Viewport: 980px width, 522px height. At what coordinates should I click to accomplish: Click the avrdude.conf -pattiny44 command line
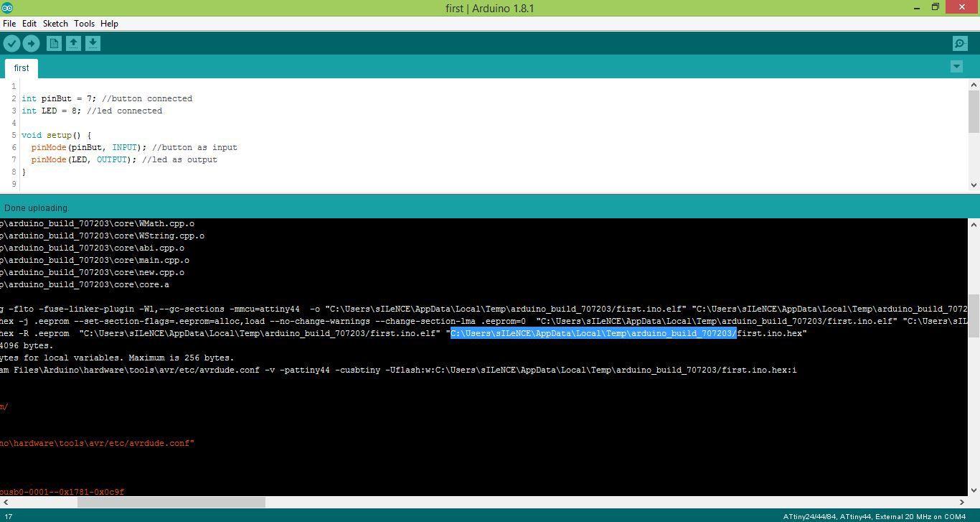point(398,370)
